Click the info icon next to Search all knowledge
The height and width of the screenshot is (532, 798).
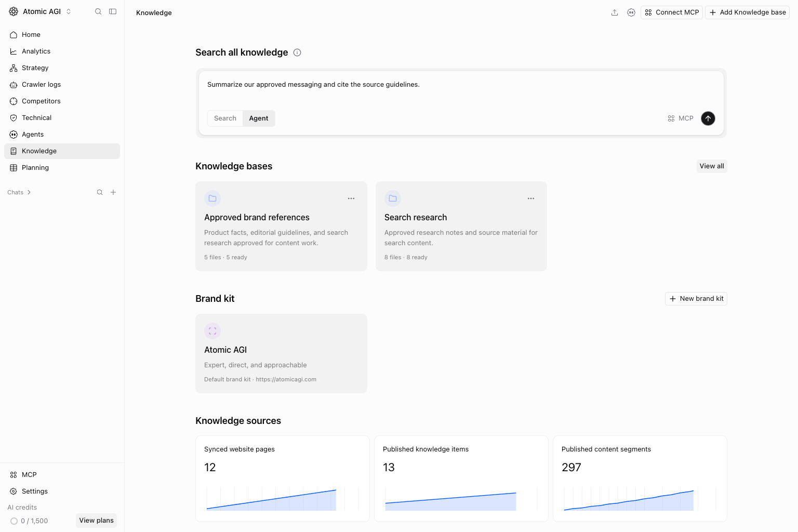pos(297,52)
